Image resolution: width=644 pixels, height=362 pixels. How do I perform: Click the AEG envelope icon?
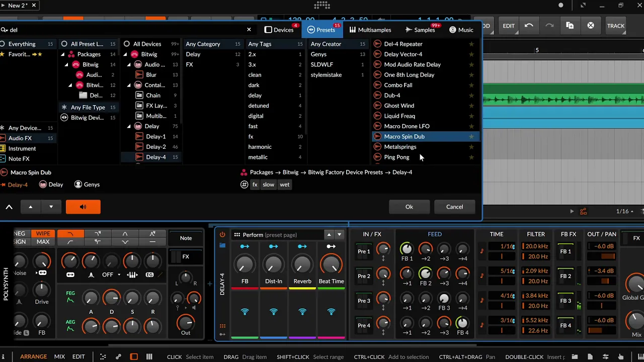(x=70, y=325)
